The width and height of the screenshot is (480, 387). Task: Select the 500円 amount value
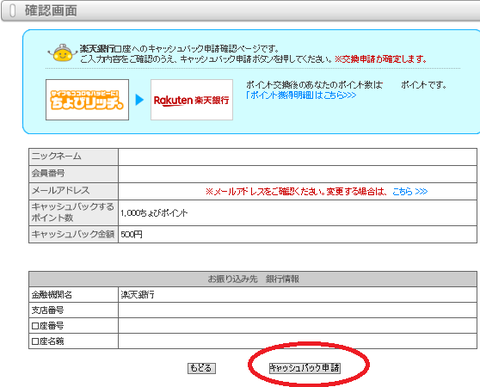pos(131,234)
